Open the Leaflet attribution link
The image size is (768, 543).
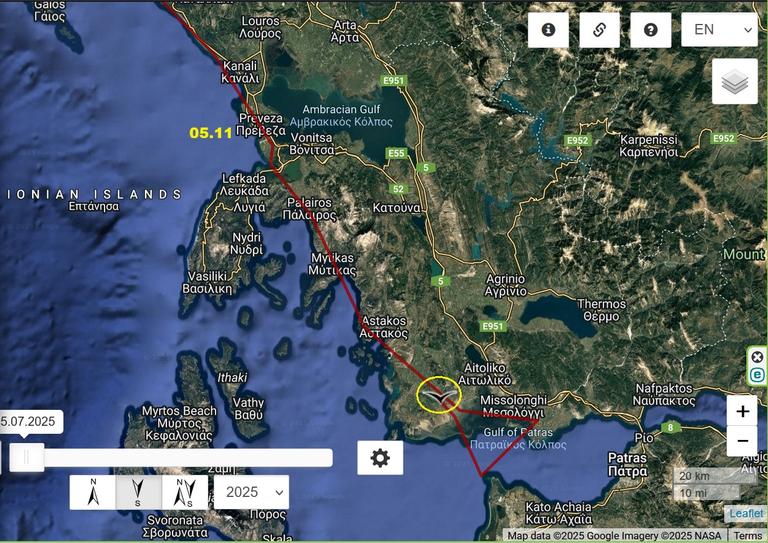coord(746,513)
